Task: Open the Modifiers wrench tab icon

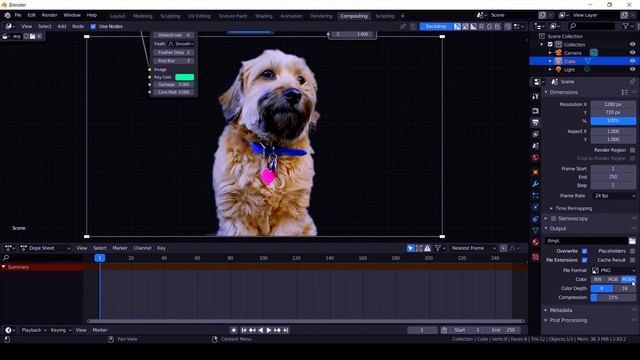Action: pos(536,184)
